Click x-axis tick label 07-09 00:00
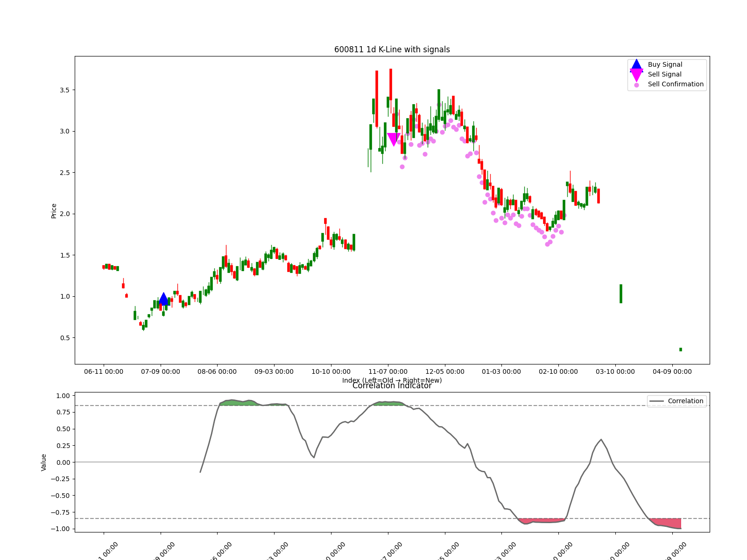The height and width of the screenshot is (560, 747). coord(161,371)
